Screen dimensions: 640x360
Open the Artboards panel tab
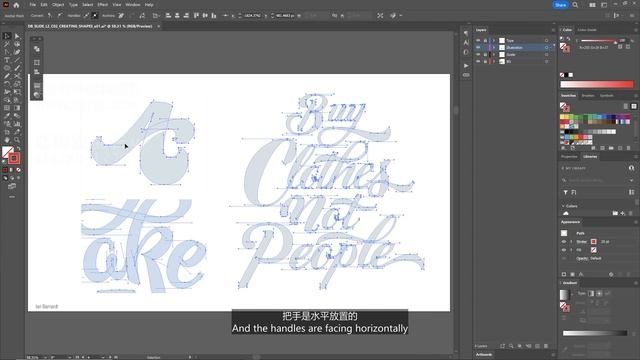pos(484,355)
